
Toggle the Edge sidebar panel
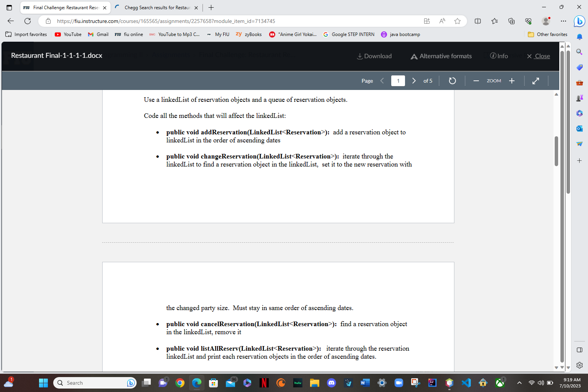pos(579,350)
